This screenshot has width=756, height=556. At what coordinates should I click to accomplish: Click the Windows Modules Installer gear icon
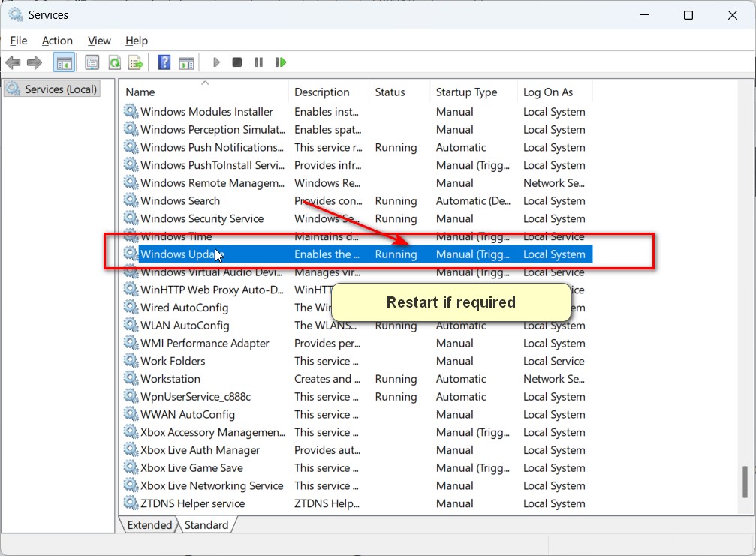pos(131,111)
